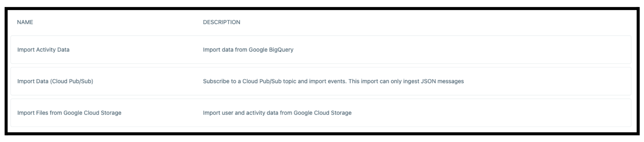Click 'Activity Data' in the first row name
Image resolution: width=644 pixels, height=142 pixels.
[x=53, y=50]
